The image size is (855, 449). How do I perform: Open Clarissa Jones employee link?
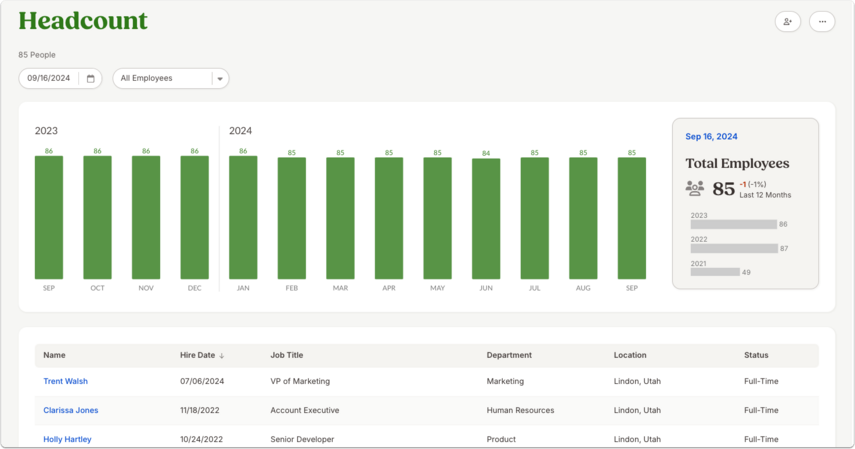click(x=71, y=410)
